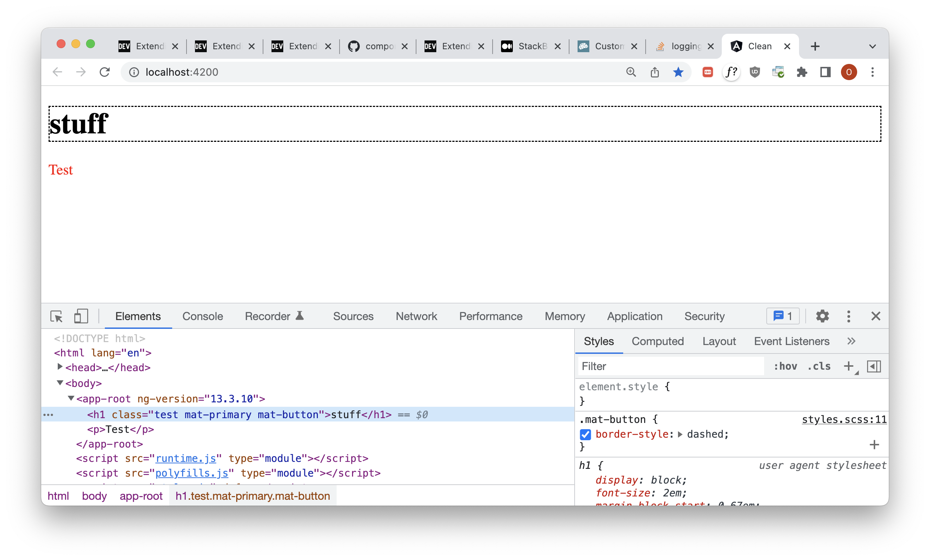930x560 pixels.
Task: Click the new style rule plus icon
Action: point(848,366)
